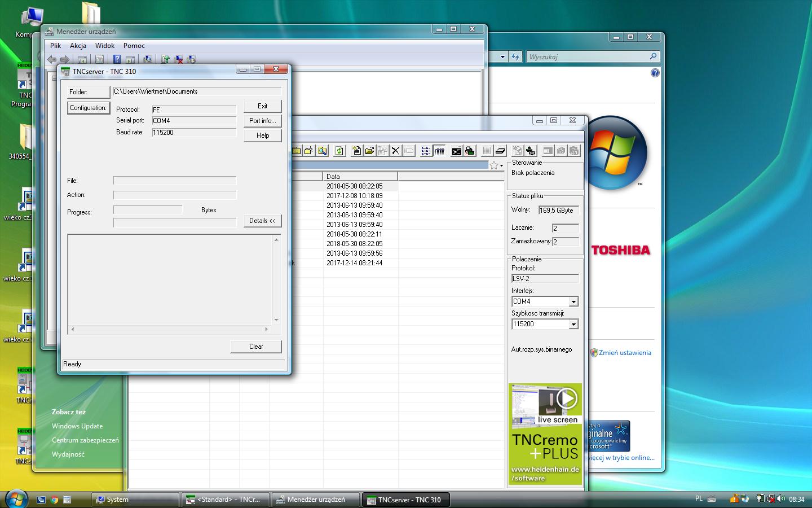Screen dimensions: 812x508
Task: Select the row dated 2017-12-08 10:18:09
Action: click(x=354, y=195)
